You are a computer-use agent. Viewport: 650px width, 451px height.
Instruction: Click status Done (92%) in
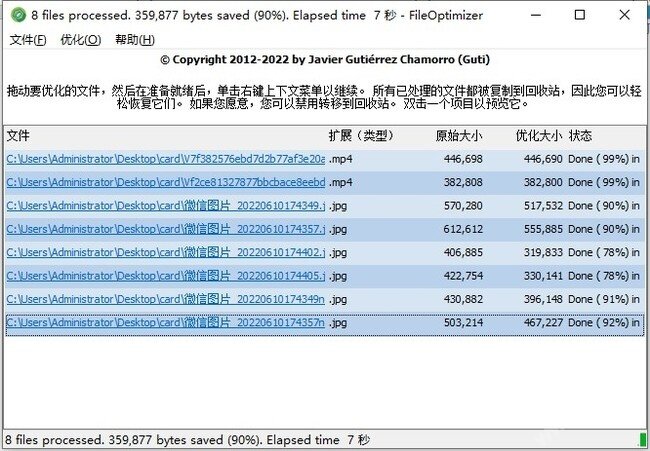pos(604,322)
